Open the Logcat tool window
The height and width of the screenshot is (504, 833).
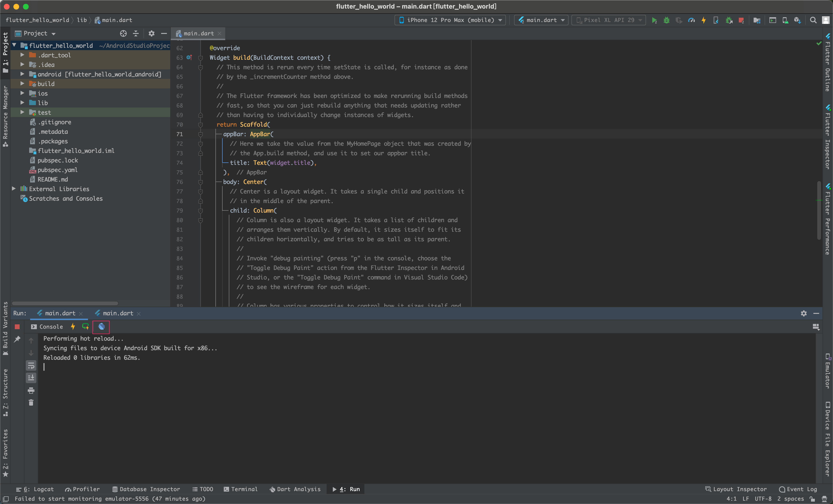click(x=35, y=489)
